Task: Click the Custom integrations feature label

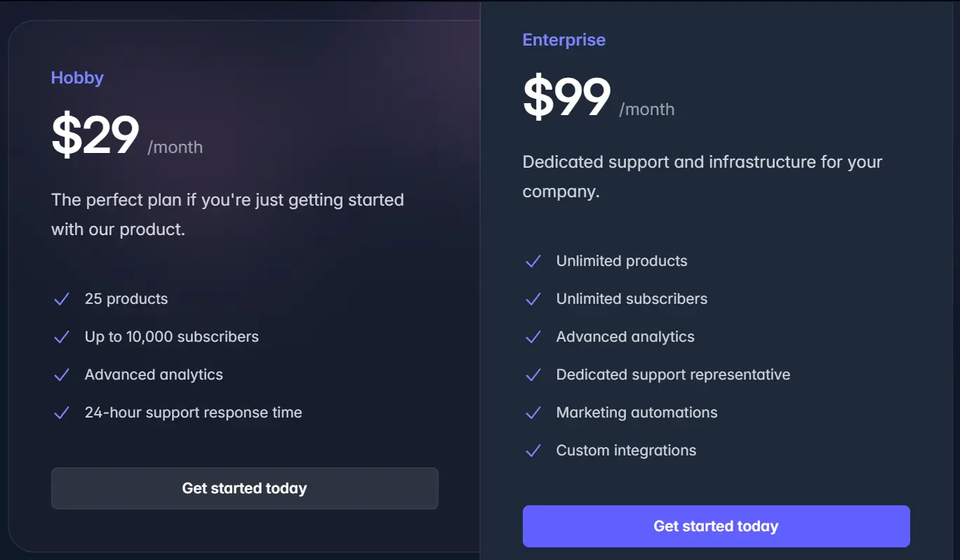Action: (626, 451)
